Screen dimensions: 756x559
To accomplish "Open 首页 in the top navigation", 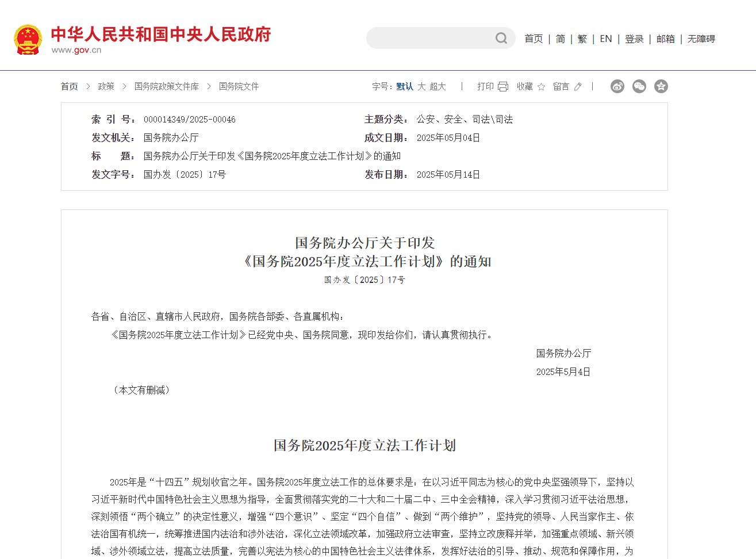I will 533,39.
